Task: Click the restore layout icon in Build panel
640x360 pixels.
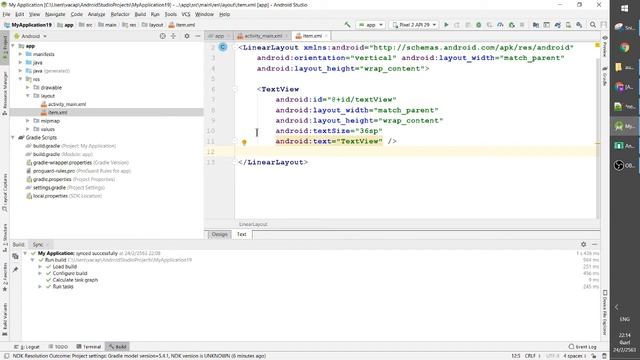Action: coord(16,256)
